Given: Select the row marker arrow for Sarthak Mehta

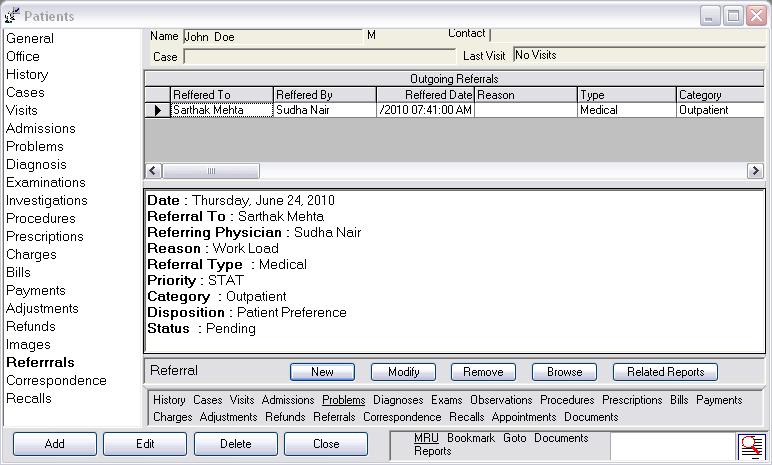Looking at the screenshot, I should [158, 110].
